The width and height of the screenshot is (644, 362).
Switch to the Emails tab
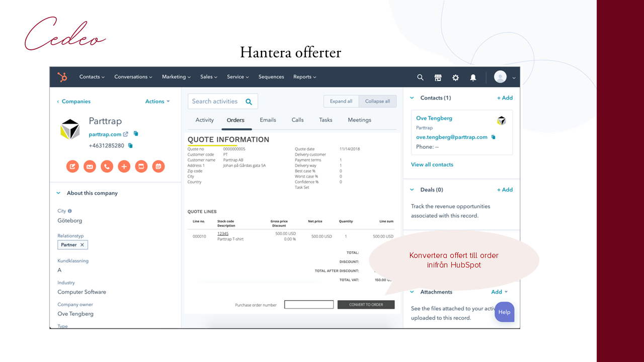tap(268, 120)
